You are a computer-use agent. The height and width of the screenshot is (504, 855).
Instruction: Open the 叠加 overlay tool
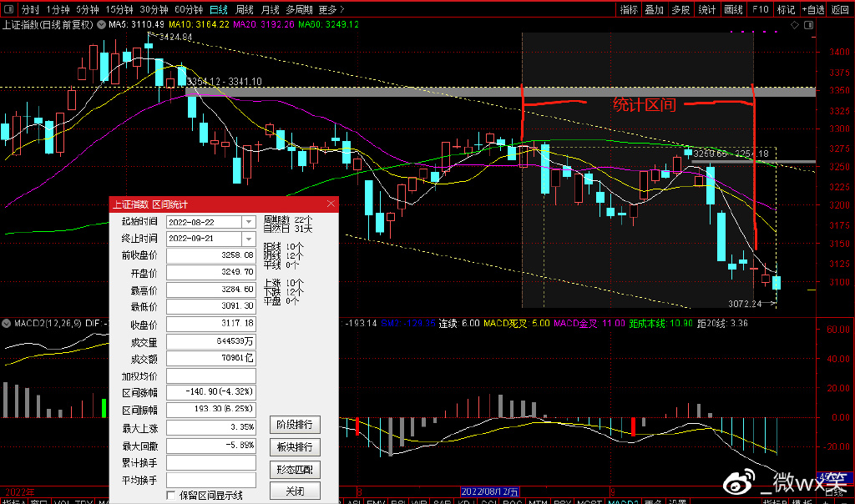655,10
